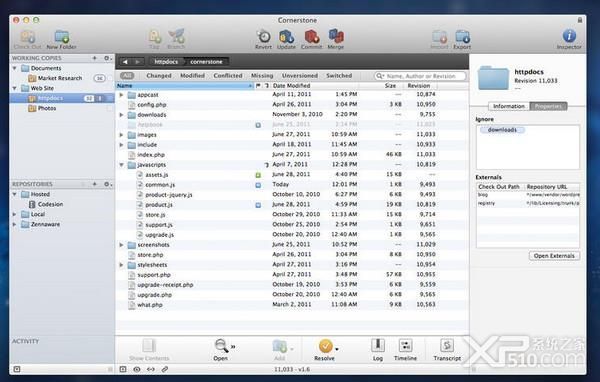Open the Inspector panel icon
This screenshot has height=382, width=600.
(x=569, y=36)
